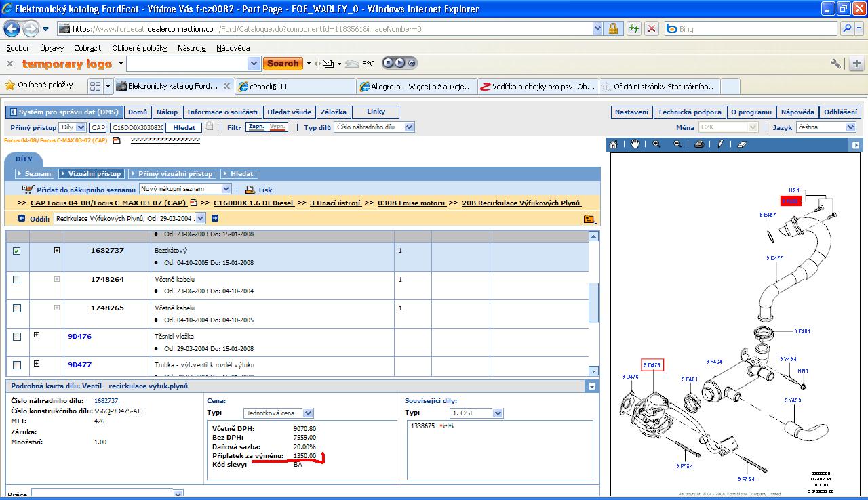Viewport: 868px width, 500px height.
Task: Check the box next to 9D477
Action: (x=17, y=364)
